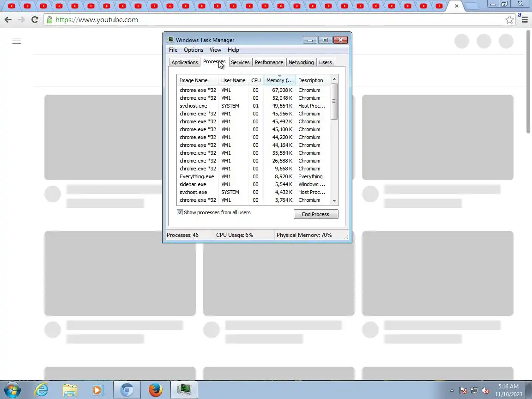Select the chrome.exe process using 3,764 K
The width and height of the screenshot is (532, 399).
click(x=254, y=200)
